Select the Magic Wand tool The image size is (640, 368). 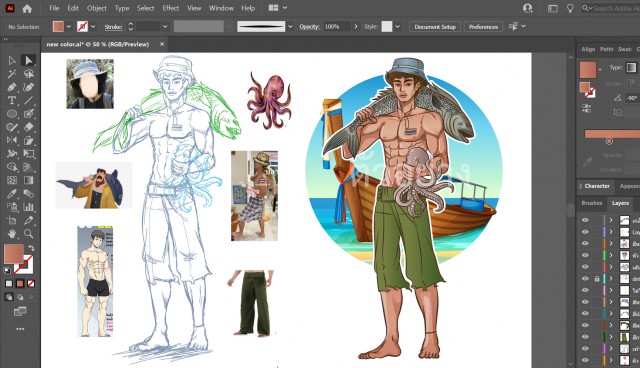(12, 74)
